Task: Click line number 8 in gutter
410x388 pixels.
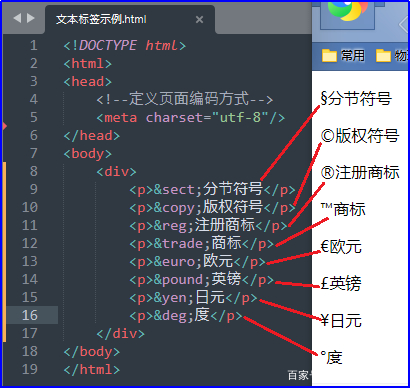Action: (33, 171)
